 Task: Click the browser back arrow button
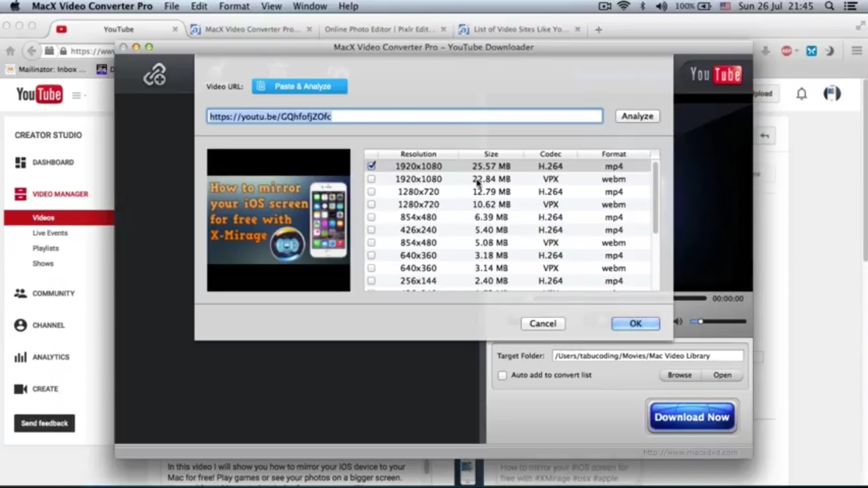[31, 51]
